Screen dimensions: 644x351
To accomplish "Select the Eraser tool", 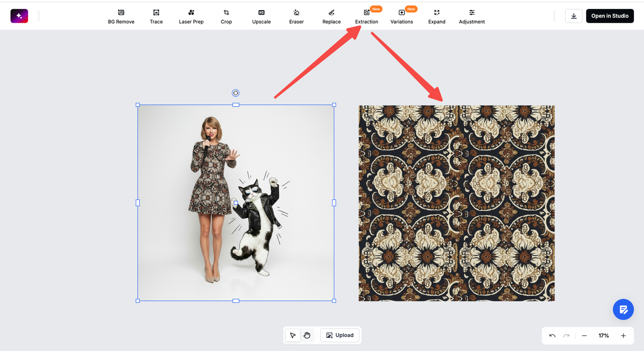I will (x=296, y=16).
